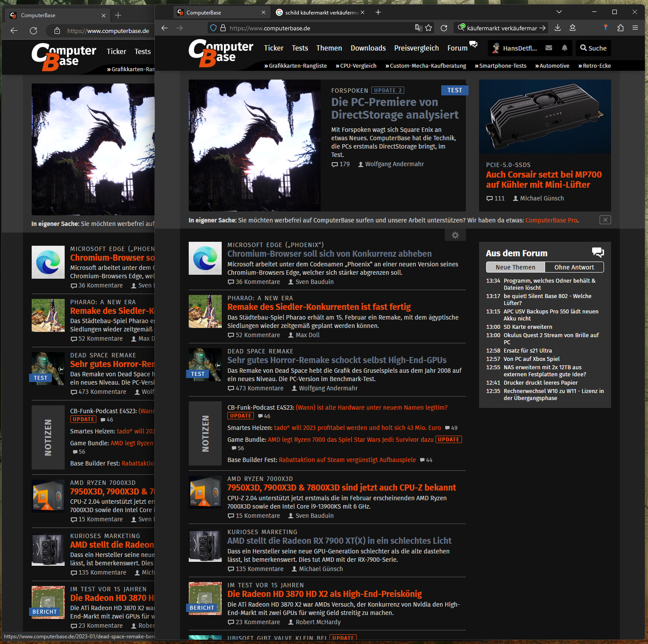Switch forum box to 'Ohne Antwort'
This screenshot has width=648, height=644.
click(574, 267)
